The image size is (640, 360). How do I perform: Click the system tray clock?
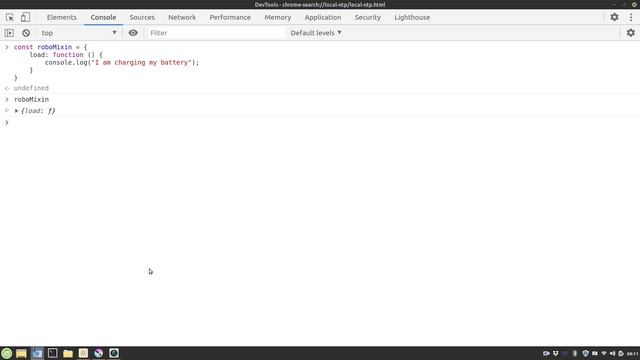pyautogui.click(x=633, y=353)
